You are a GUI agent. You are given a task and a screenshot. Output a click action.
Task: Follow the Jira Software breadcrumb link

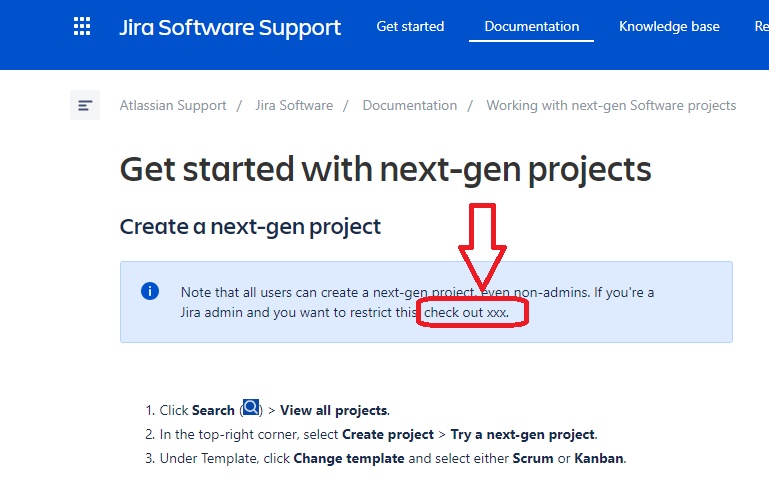click(294, 105)
